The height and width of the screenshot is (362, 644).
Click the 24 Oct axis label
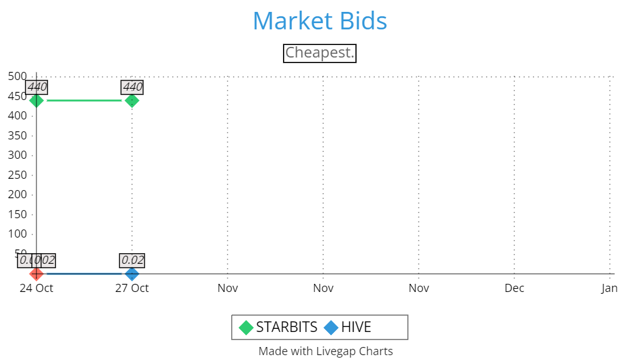tap(36, 288)
